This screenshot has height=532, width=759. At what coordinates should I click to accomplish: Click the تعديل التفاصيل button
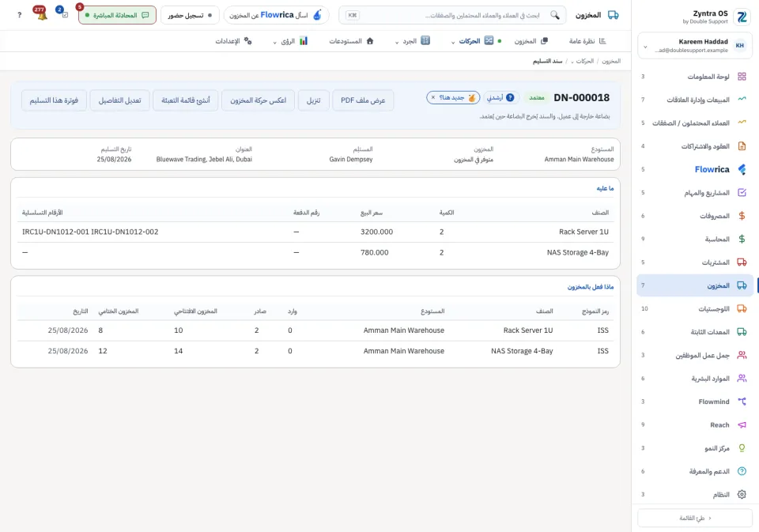pos(119,100)
